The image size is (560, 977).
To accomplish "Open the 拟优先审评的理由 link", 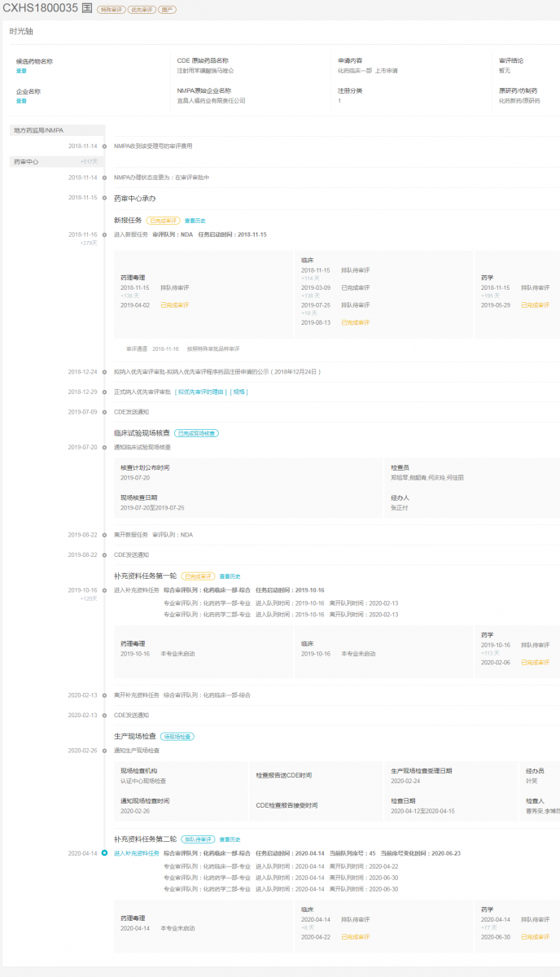I will coord(199,392).
